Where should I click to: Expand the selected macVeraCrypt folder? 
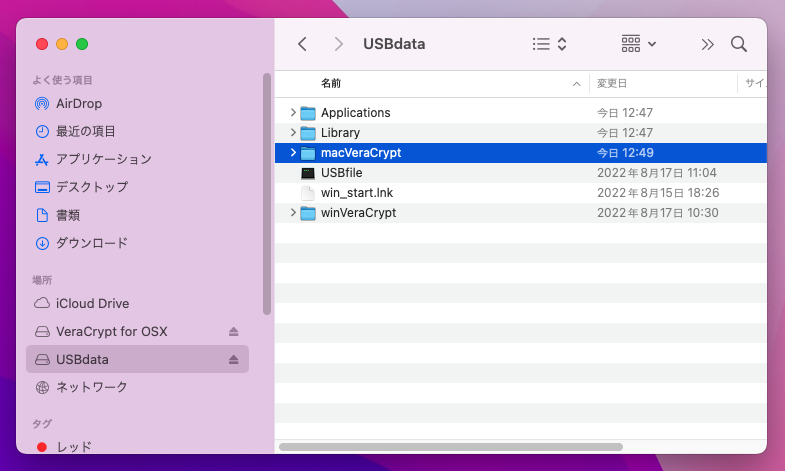click(x=293, y=153)
